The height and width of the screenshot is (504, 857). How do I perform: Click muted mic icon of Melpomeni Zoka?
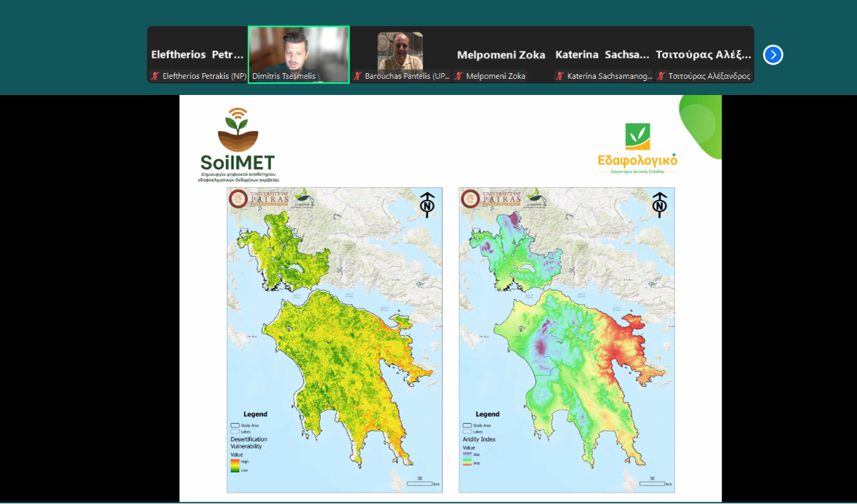coord(459,76)
